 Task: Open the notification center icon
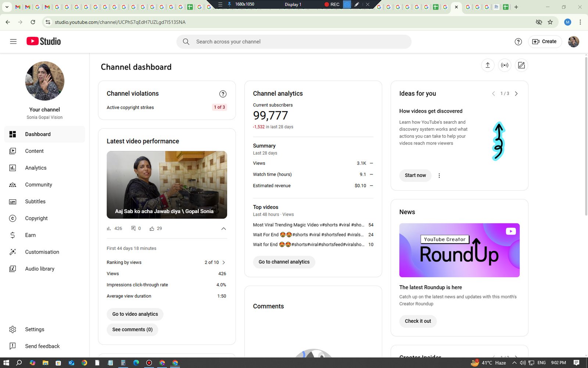tap(577, 362)
